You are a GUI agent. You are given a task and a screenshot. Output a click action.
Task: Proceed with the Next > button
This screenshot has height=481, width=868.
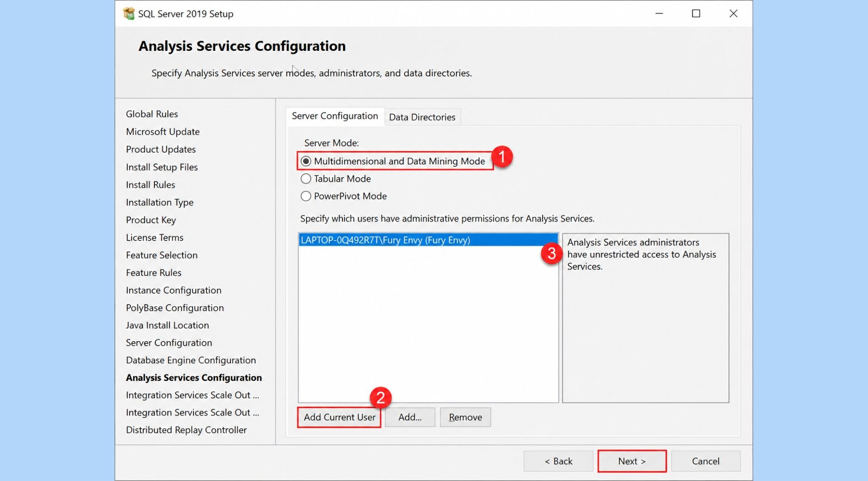(x=632, y=461)
